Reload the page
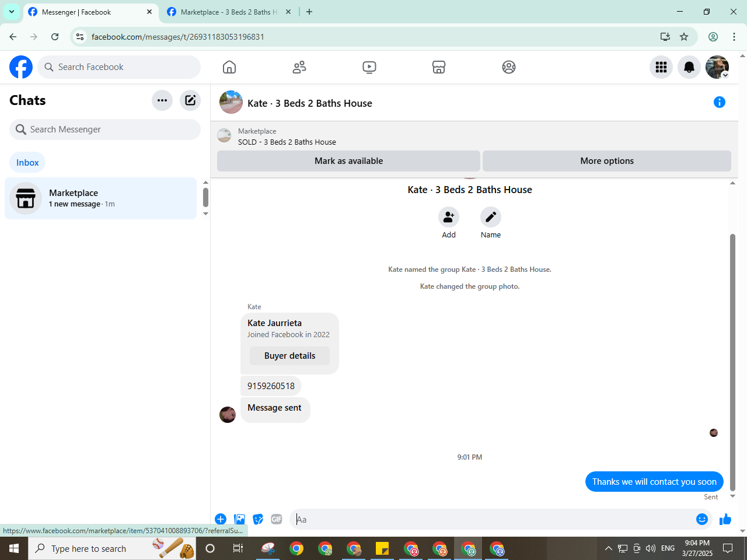The height and width of the screenshot is (560, 747). (x=55, y=37)
